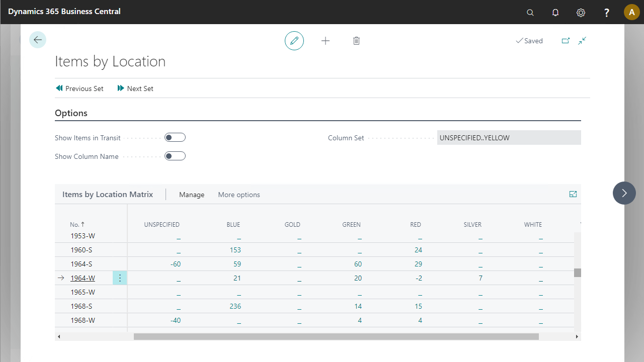This screenshot has height=362, width=644.
Task: Click the collapse page arrows icon
Action: click(x=582, y=41)
